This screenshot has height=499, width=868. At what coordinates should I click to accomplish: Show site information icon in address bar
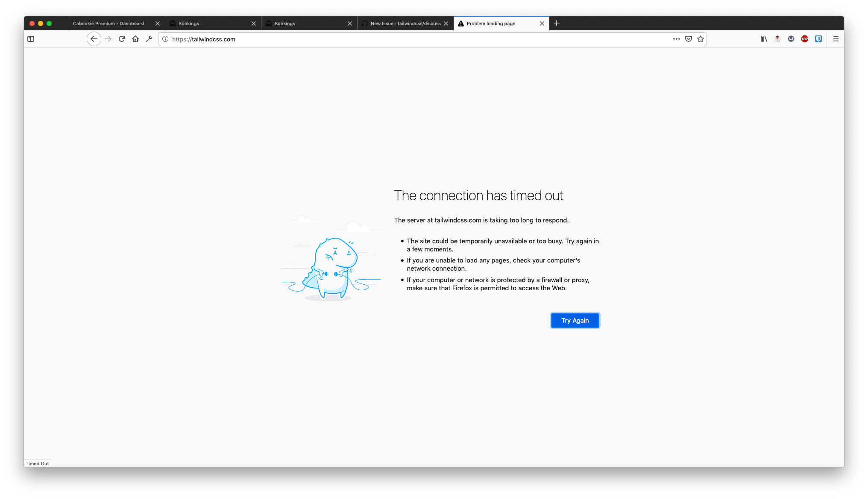(x=165, y=39)
